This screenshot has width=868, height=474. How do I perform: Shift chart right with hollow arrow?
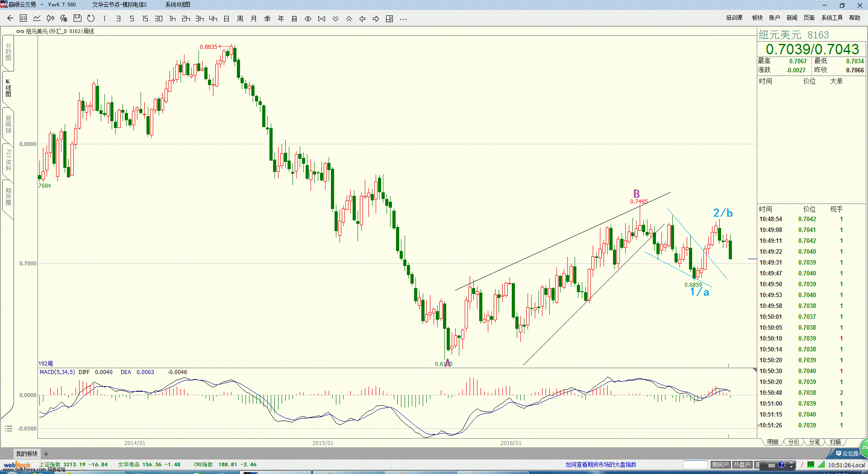pos(376,19)
